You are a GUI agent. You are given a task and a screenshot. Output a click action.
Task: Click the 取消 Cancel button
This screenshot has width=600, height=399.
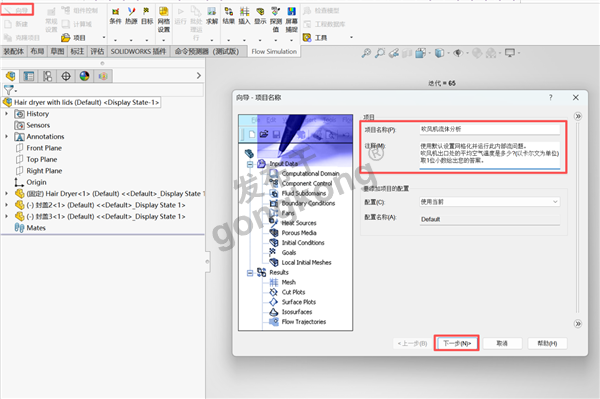pyautogui.click(x=502, y=343)
